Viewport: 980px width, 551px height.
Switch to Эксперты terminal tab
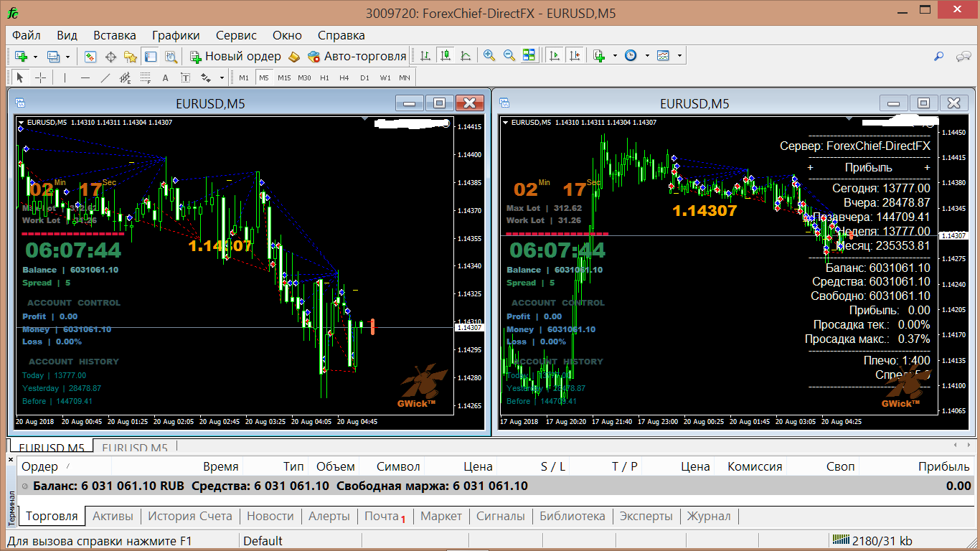click(x=646, y=516)
